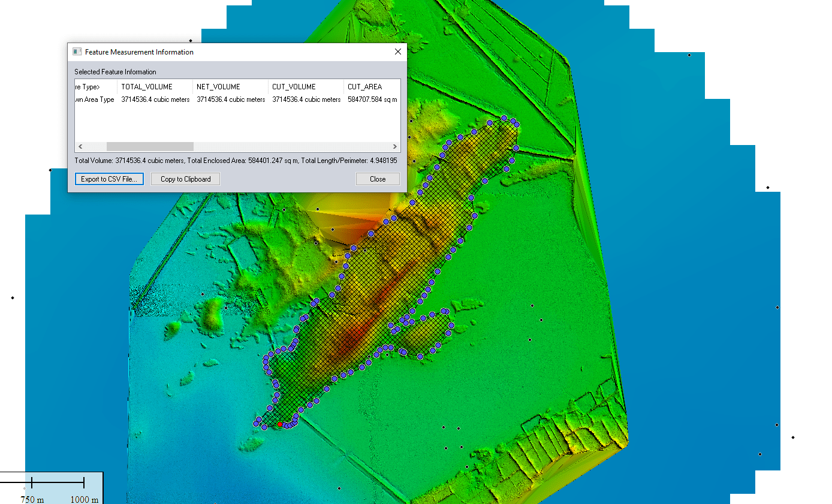Screen dimensions: 832x504
Task: Click the horizontal scrollbar thumb
Action: tap(150, 147)
